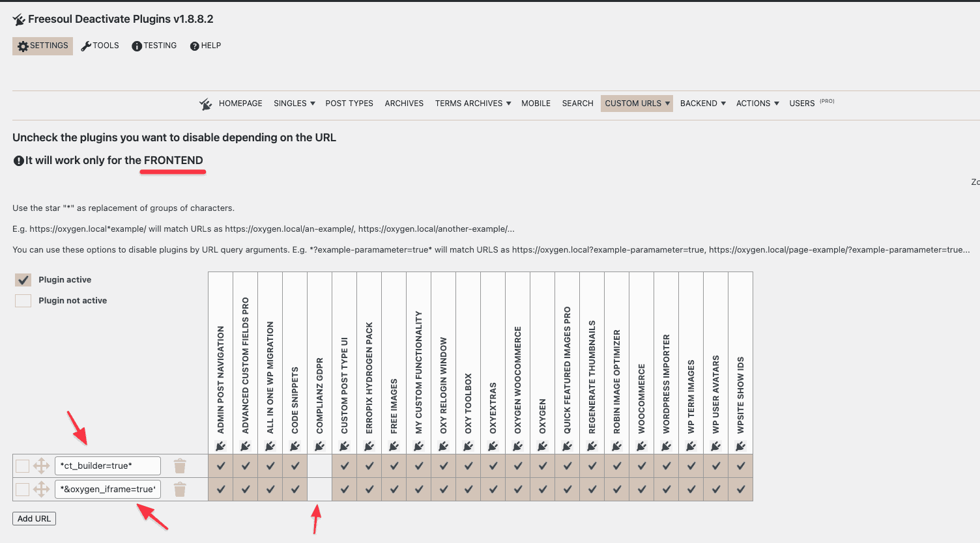Tick the selection checkbox of oxygen_iframe=true row
Screen dimensions: 980x543
23,490
